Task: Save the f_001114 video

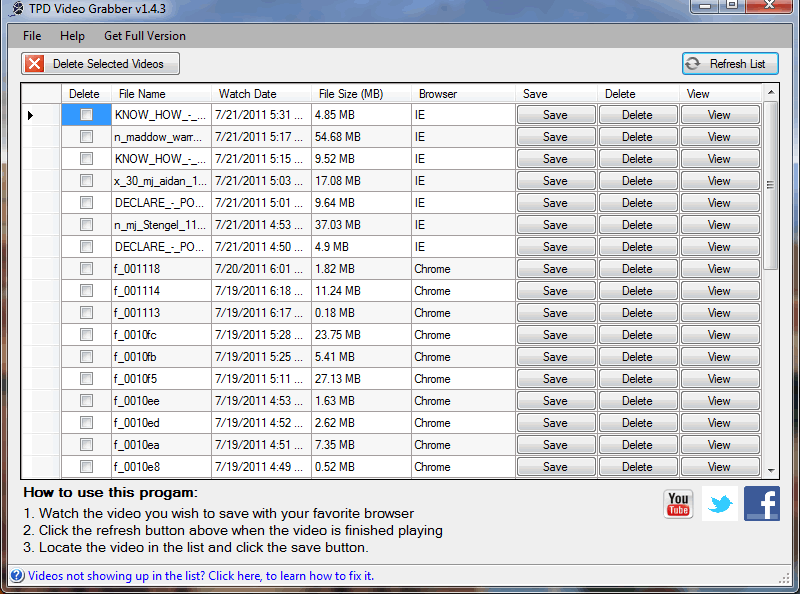Action: pyautogui.click(x=556, y=291)
